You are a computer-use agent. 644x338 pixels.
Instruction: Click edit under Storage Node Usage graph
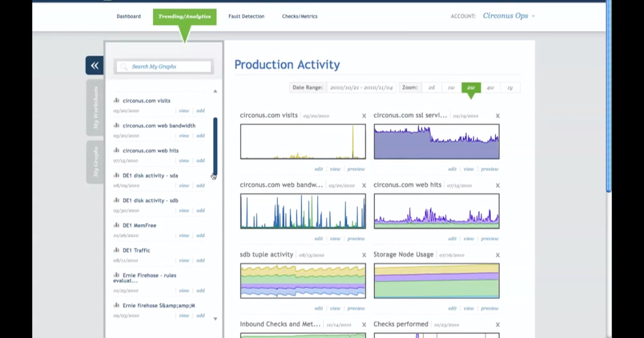[x=452, y=308]
